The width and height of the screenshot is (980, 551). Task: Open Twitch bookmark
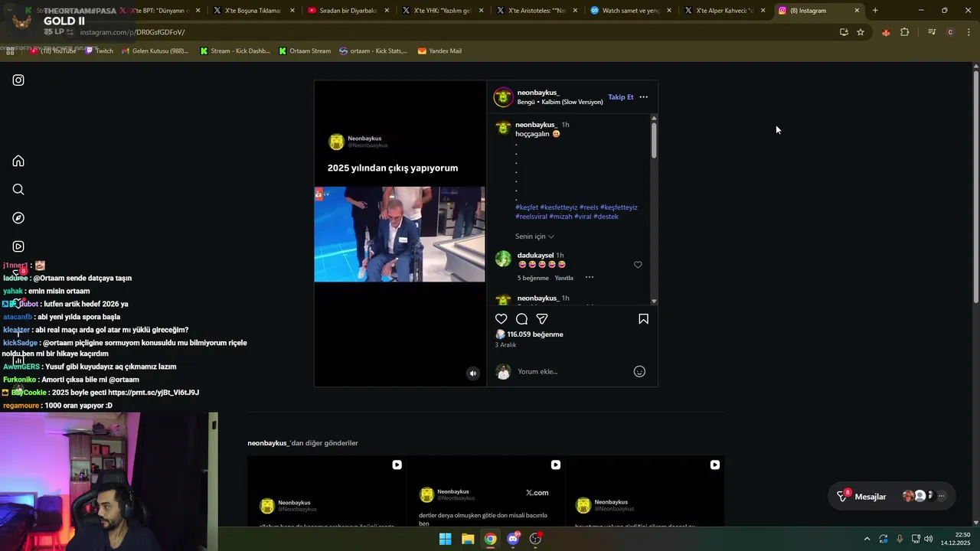pos(99,51)
